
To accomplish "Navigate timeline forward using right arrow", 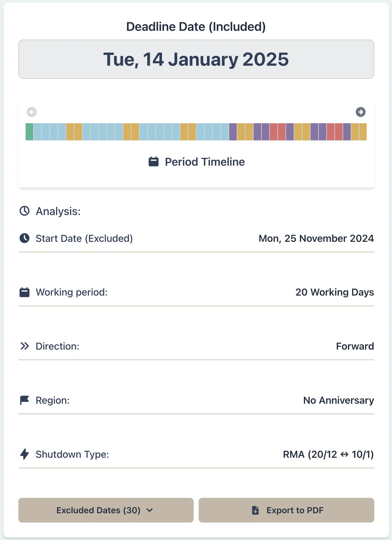I will pyautogui.click(x=361, y=112).
